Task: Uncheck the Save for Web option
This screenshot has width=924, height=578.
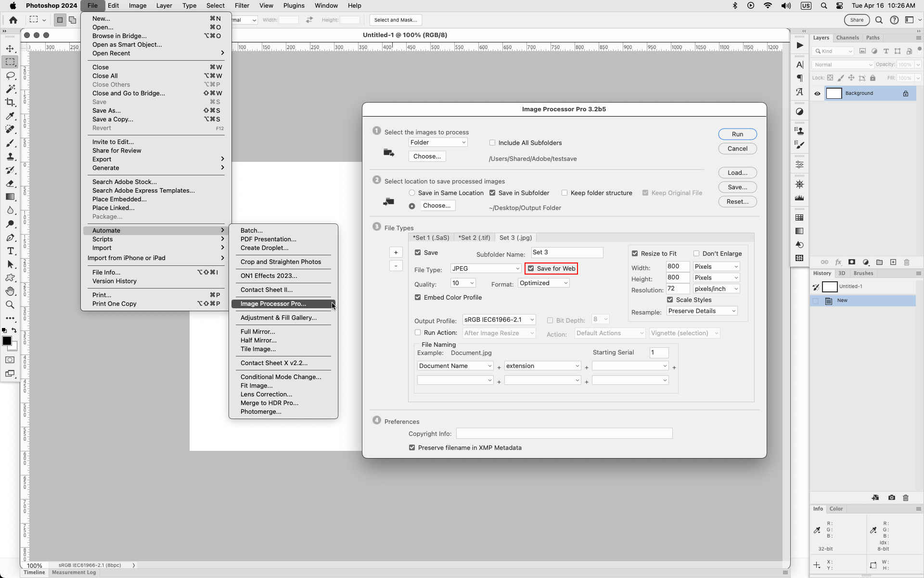Action: pyautogui.click(x=531, y=268)
